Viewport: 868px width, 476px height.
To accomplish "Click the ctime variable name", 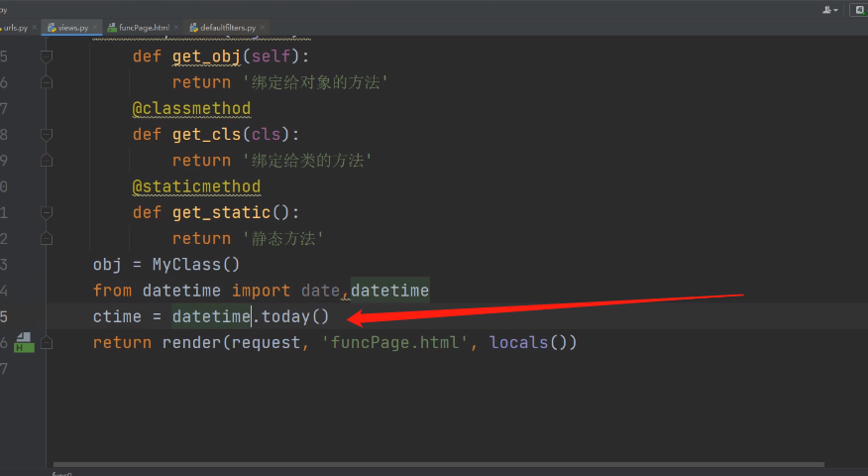I will point(117,317).
